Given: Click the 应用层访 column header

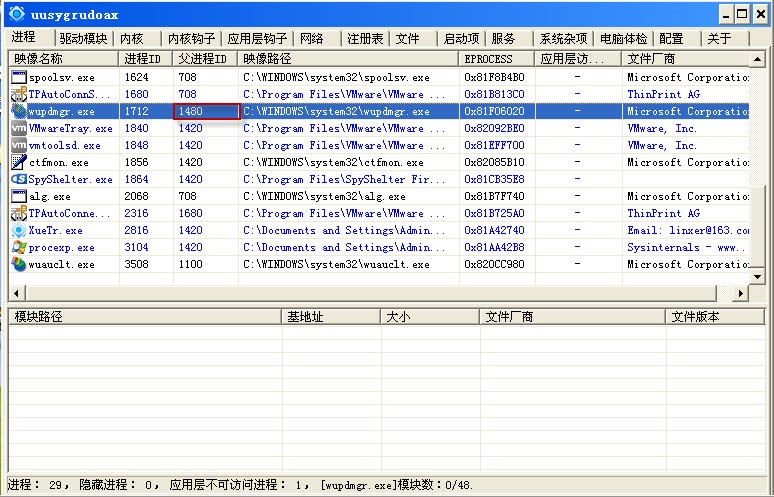Looking at the screenshot, I should coord(578,59).
